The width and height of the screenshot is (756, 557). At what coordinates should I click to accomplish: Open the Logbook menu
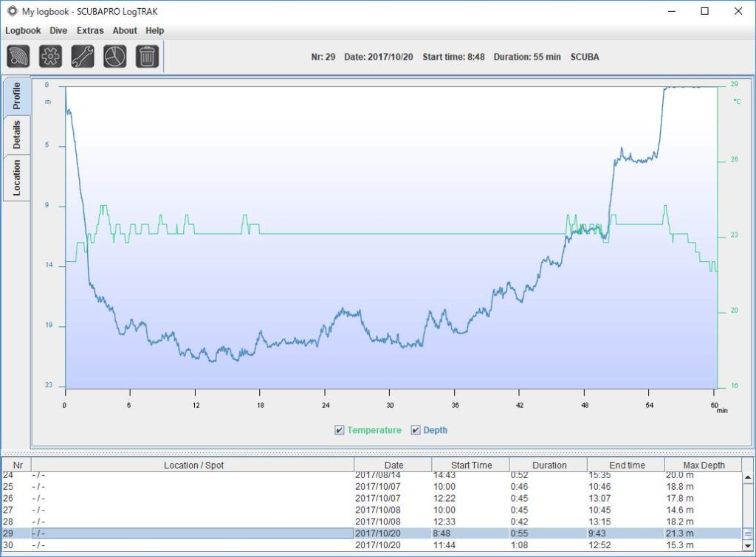23,31
